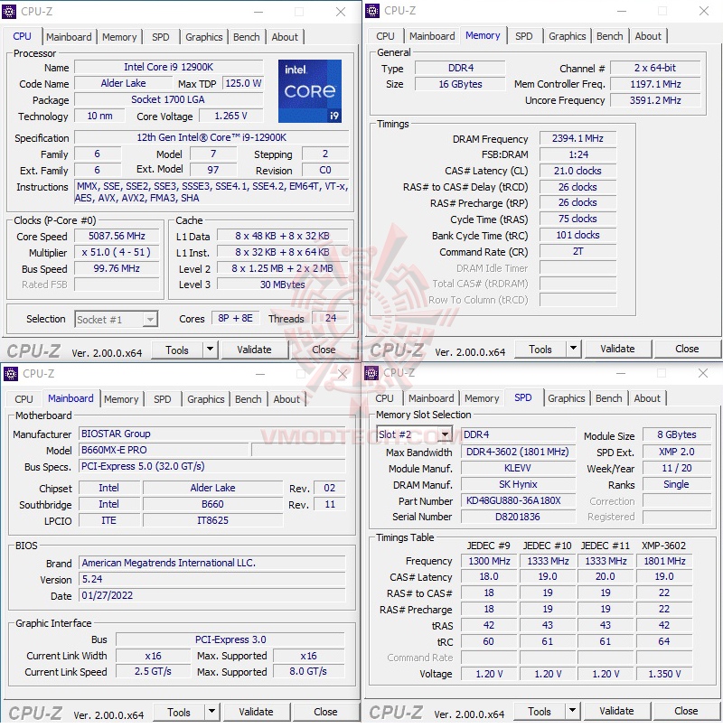The width and height of the screenshot is (723, 728).
Task: Switch to Mainboard tab in SPD window
Action: (x=431, y=398)
